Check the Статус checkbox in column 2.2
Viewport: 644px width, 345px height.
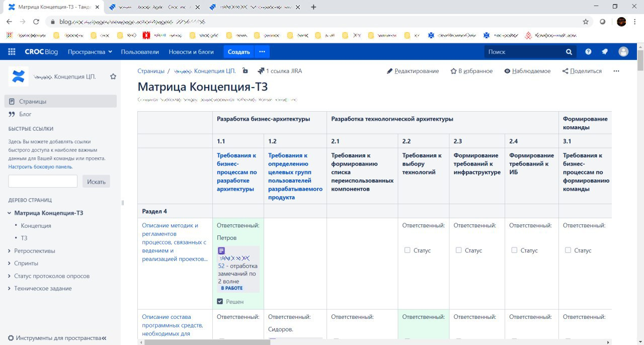click(x=407, y=250)
